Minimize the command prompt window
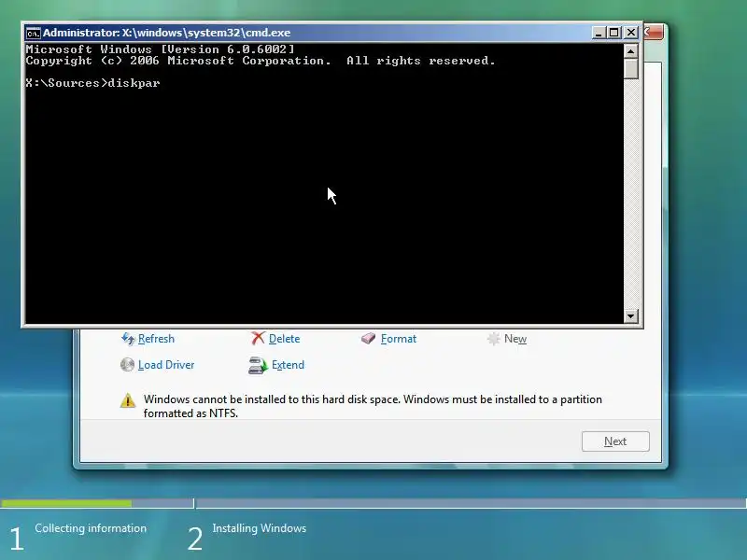The image size is (747, 560). (x=599, y=33)
